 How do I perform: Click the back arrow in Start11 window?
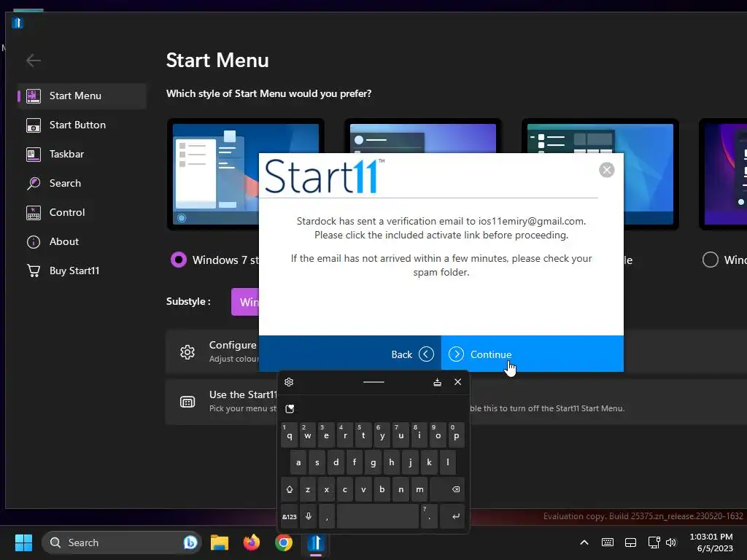pyautogui.click(x=34, y=61)
